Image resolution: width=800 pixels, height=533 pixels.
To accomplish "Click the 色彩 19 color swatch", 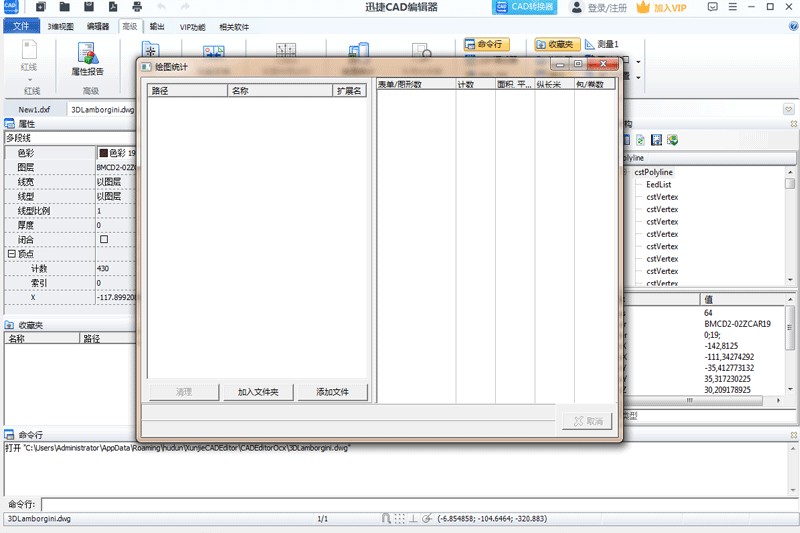I will (x=104, y=153).
